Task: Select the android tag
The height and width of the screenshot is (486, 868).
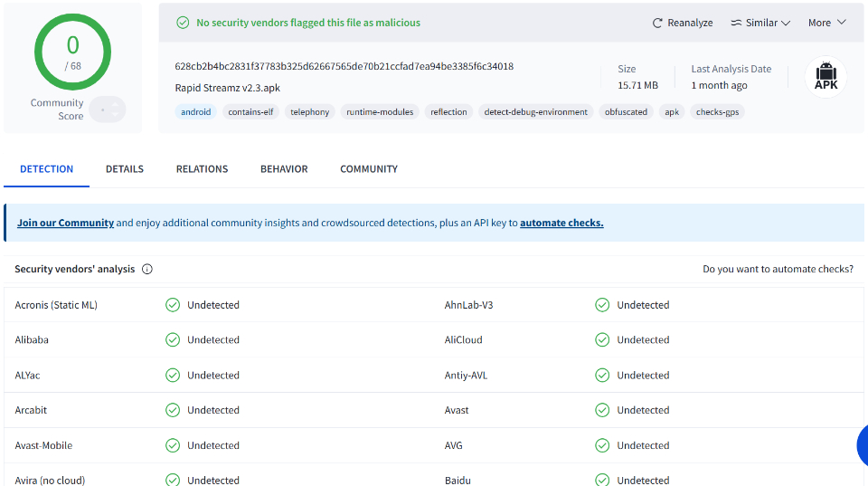Action: click(196, 112)
